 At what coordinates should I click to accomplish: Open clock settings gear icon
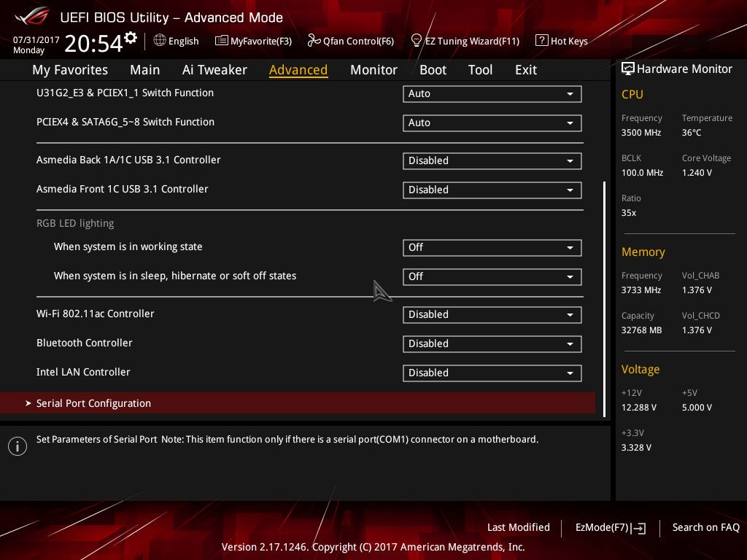131,38
